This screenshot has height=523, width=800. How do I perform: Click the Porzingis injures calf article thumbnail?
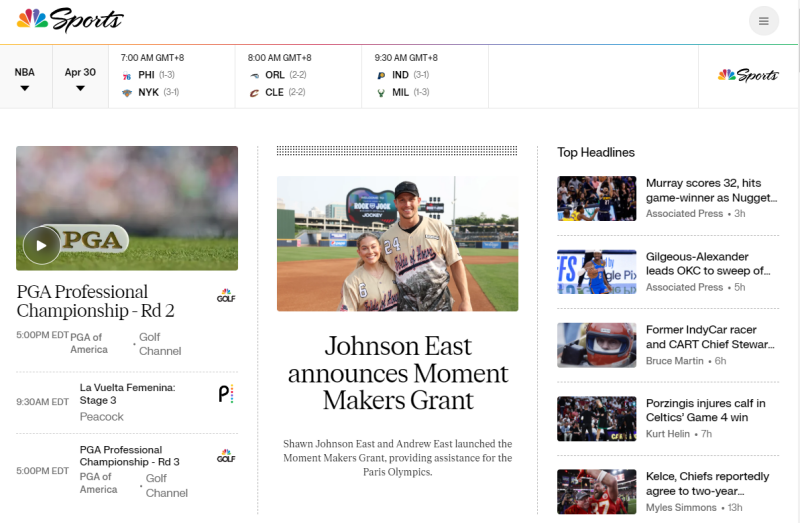(x=596, y=419)
